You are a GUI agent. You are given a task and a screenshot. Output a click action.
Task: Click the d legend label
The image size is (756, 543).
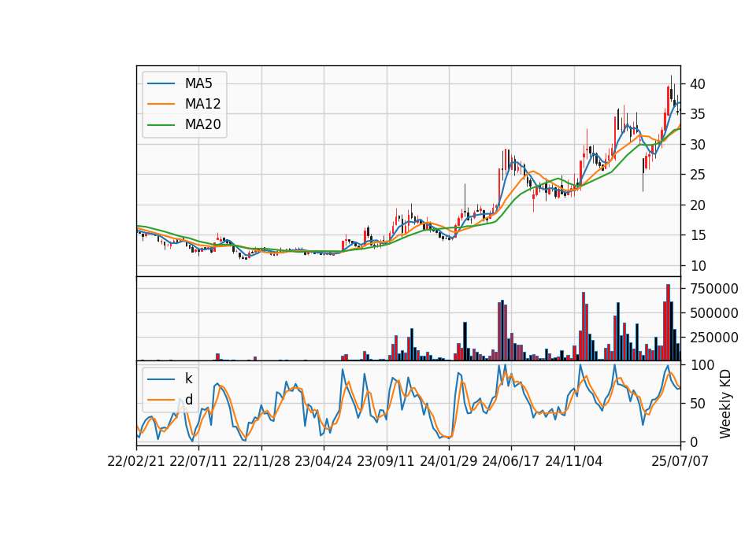[189, 400]
